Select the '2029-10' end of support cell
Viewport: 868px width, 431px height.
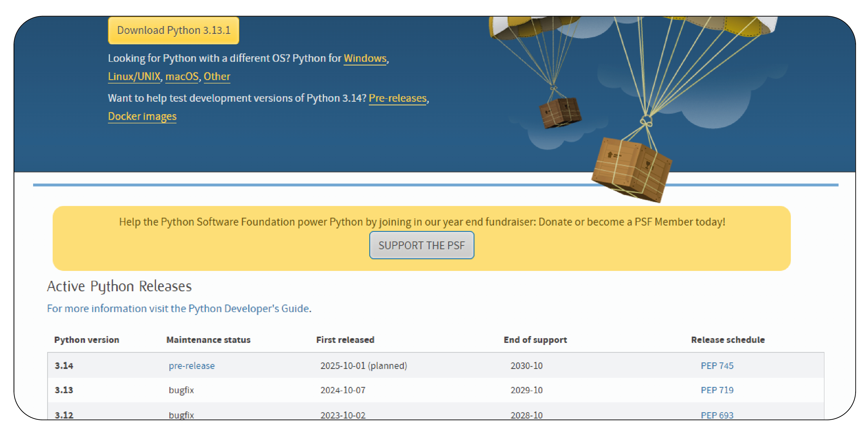coord(526,390)
